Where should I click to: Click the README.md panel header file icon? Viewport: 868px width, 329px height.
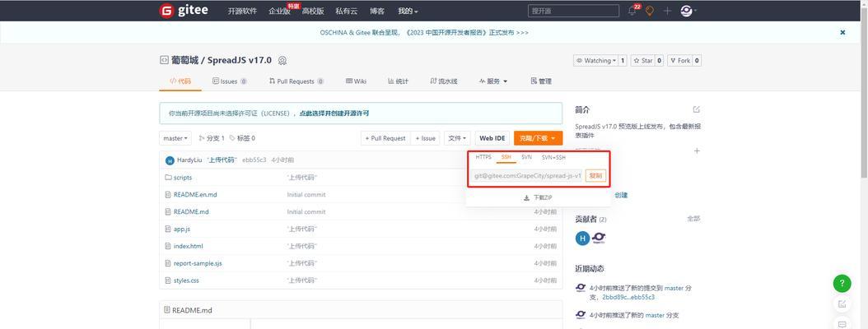tap(166, 310)
